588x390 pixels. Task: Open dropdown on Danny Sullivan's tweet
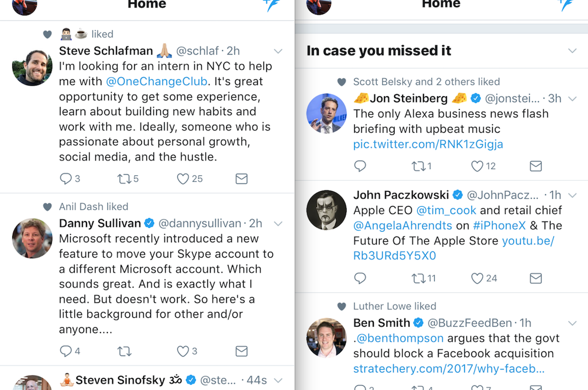[x=278, y=224]
